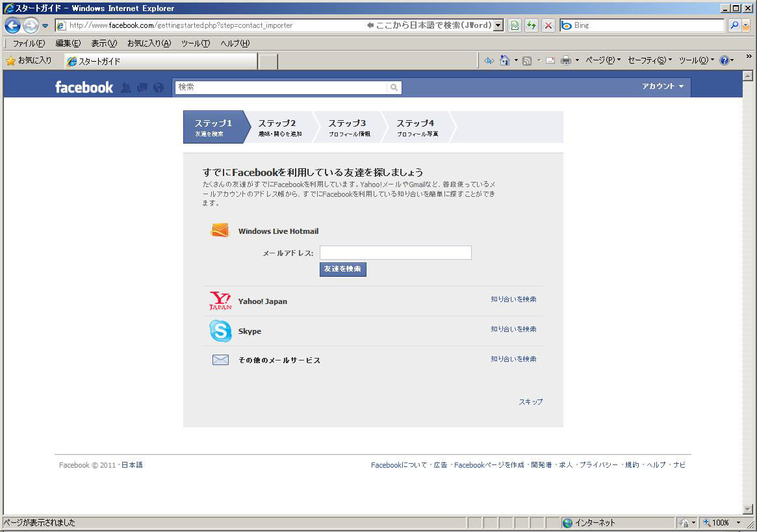The width and height of the screenshot is (757, 532).
Task: Click the compatibility view icon
Action: pos(515,25)
